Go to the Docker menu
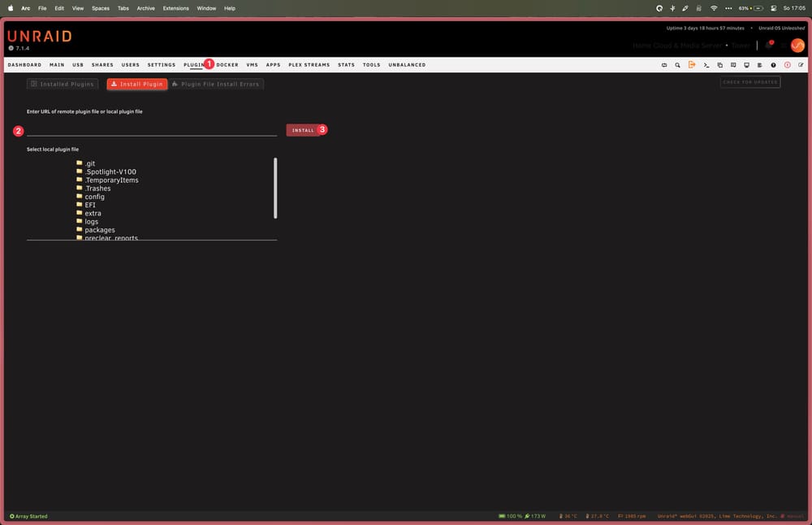Image resolution: width=812 pixels, height=525 pixels. point(227,65)
